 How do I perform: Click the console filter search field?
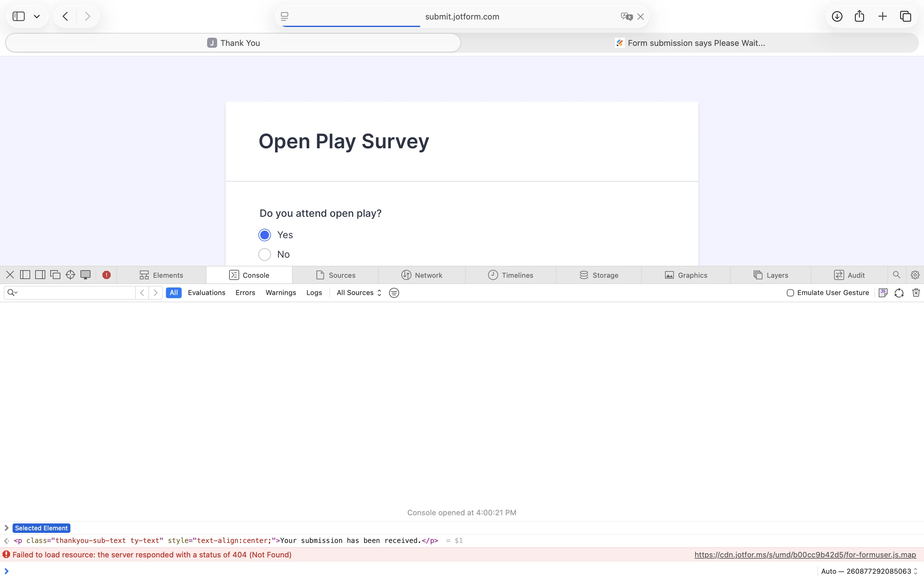coord(70,293)
